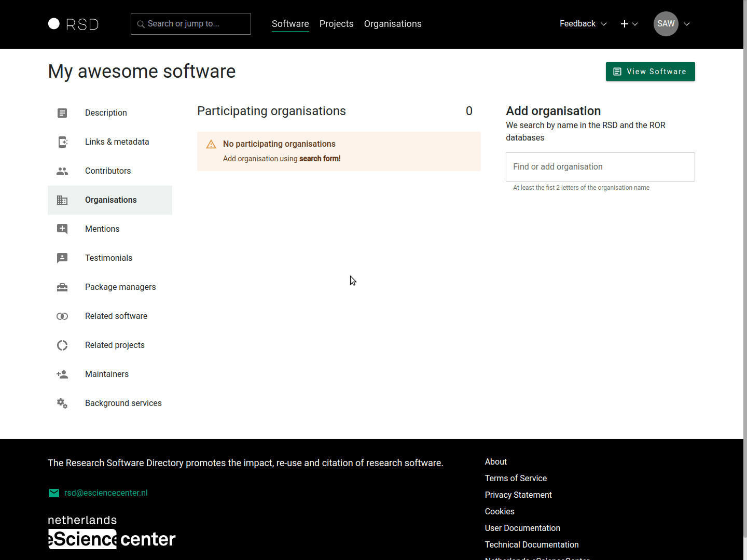Click the Links & metadata icon

(62, 142)
